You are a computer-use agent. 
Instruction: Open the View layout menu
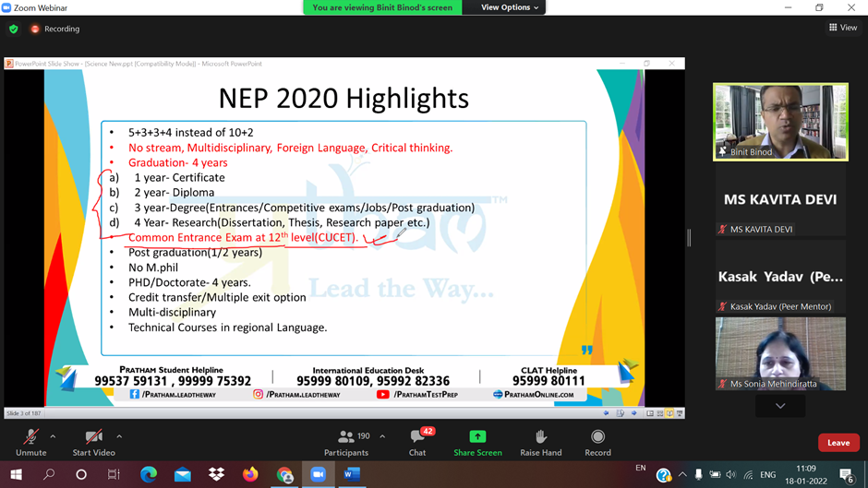[844, 29]
